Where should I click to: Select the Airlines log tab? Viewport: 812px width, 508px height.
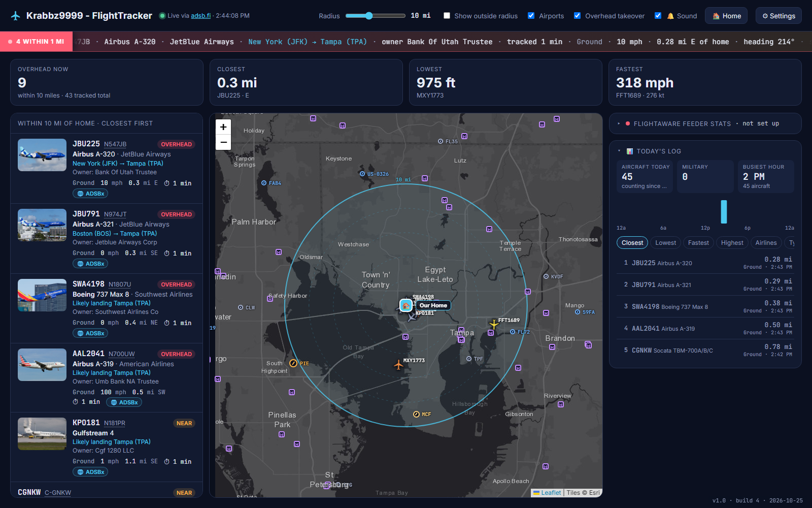pos(766,243)
